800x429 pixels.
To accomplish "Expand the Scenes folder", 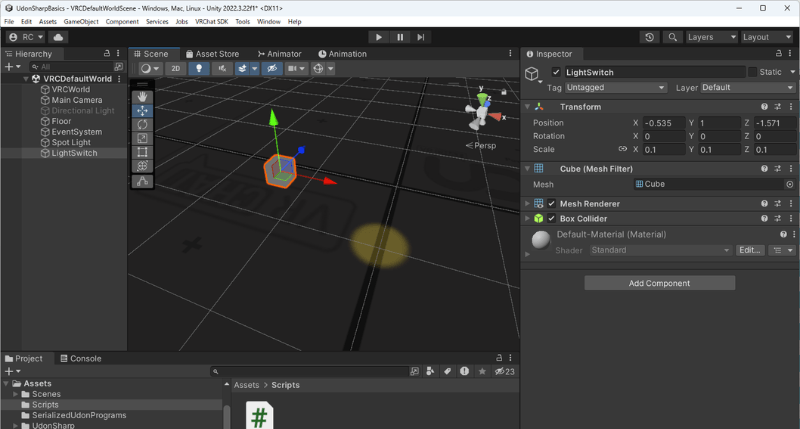I will tap(15, 394).
